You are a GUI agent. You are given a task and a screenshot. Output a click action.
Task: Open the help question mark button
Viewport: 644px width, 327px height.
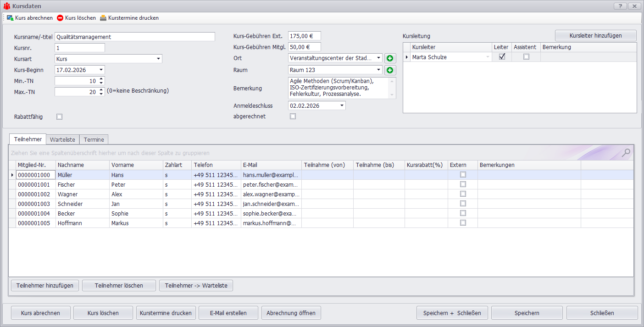620,6
